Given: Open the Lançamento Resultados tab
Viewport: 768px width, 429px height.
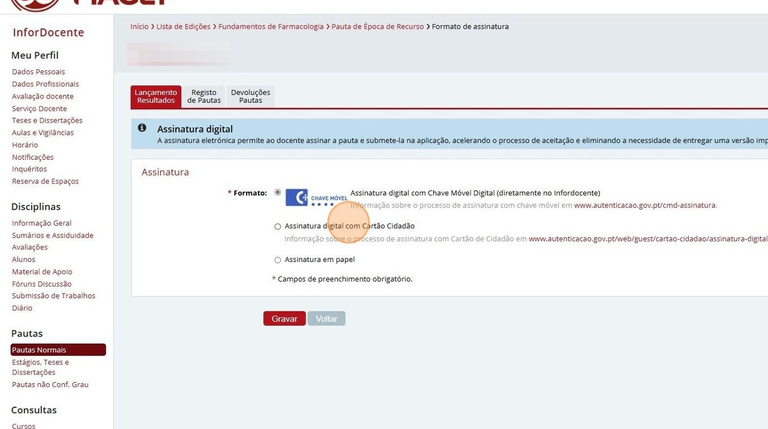Looking at the screenshot, I should tap(156, 96).
